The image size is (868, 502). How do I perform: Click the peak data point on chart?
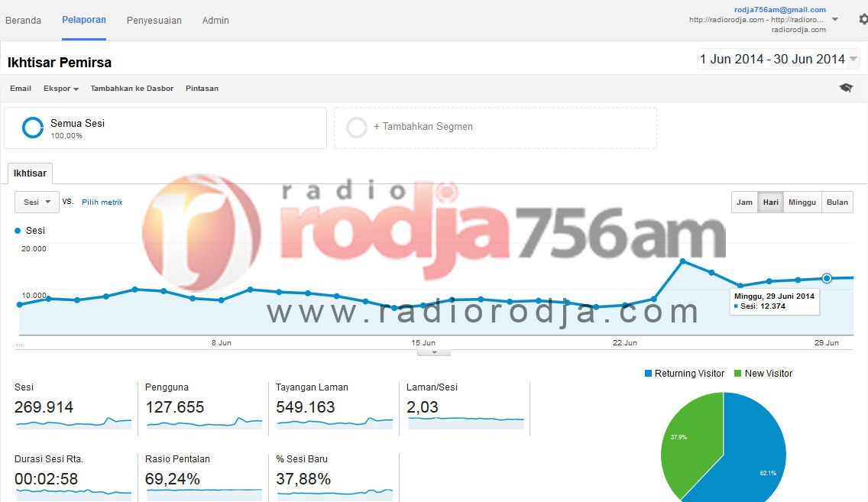tap(682, 261)
